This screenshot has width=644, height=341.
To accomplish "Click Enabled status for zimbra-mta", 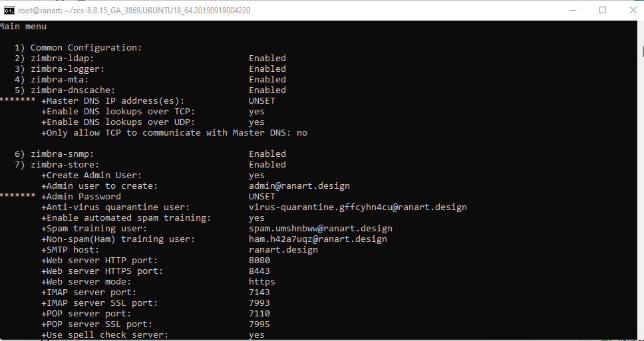I will pyautogui.click(x=267, y=80).
